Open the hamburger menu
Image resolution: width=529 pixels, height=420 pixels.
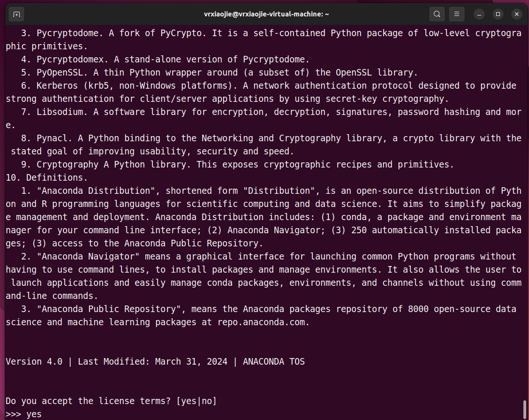456,14
